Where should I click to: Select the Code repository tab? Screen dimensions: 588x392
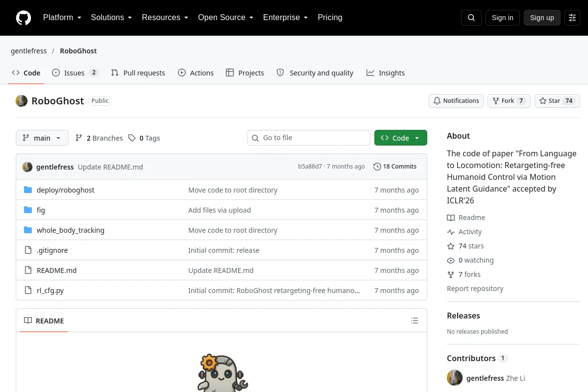(x=26, y=73)
